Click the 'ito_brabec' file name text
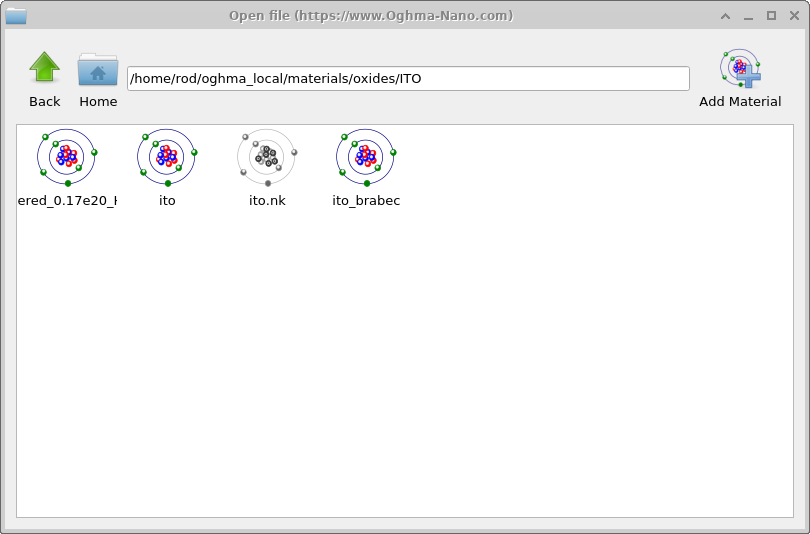810x534 pixels. coord(366,200)
